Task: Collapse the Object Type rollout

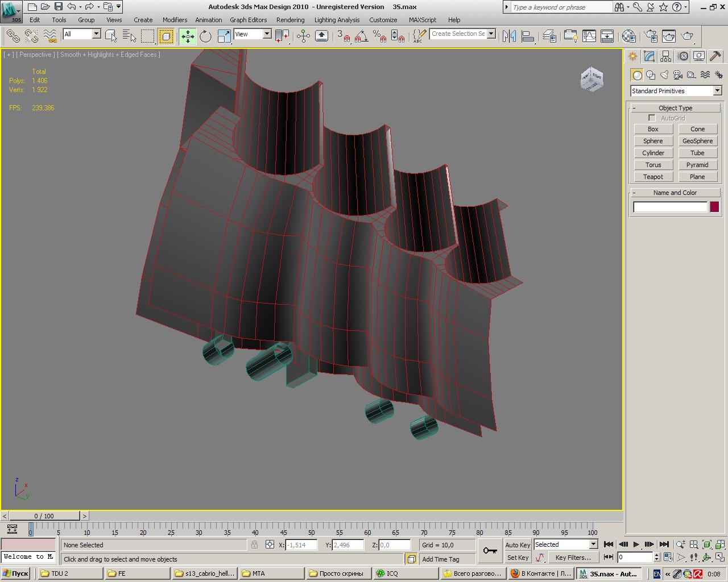Action: pyautogui.click(x=675, y=108)
